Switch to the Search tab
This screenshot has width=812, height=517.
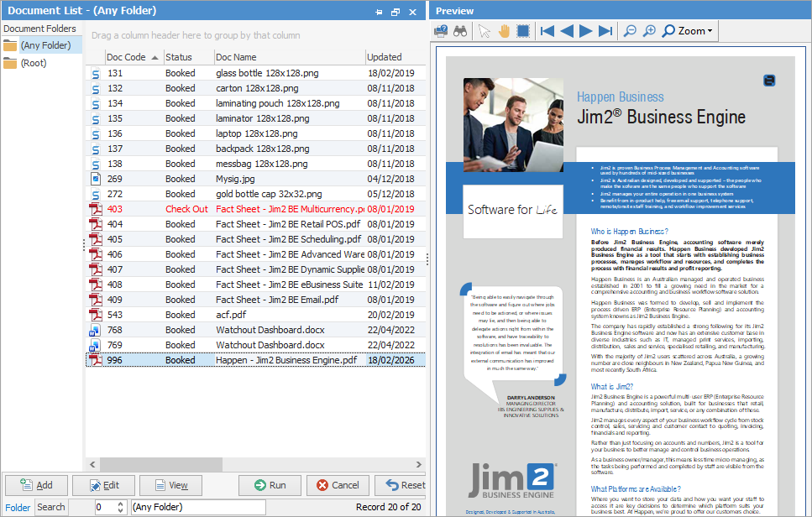tap(51, 507)
